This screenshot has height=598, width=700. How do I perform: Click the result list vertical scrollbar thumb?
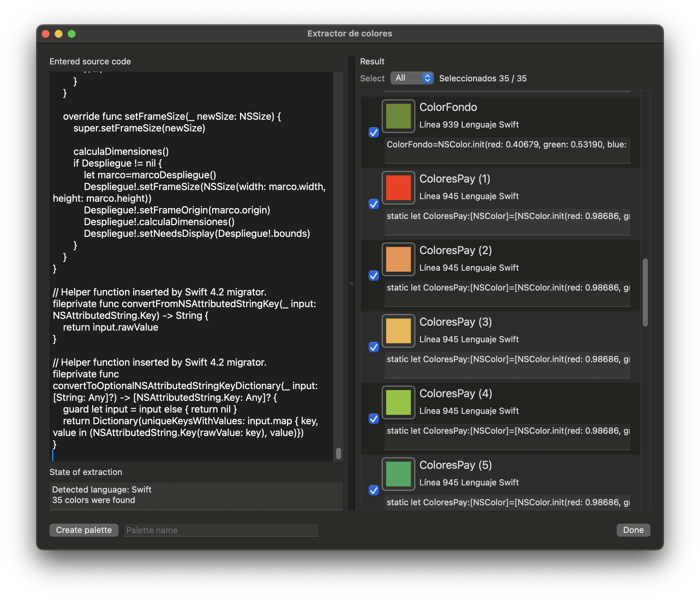pos(645,292)
